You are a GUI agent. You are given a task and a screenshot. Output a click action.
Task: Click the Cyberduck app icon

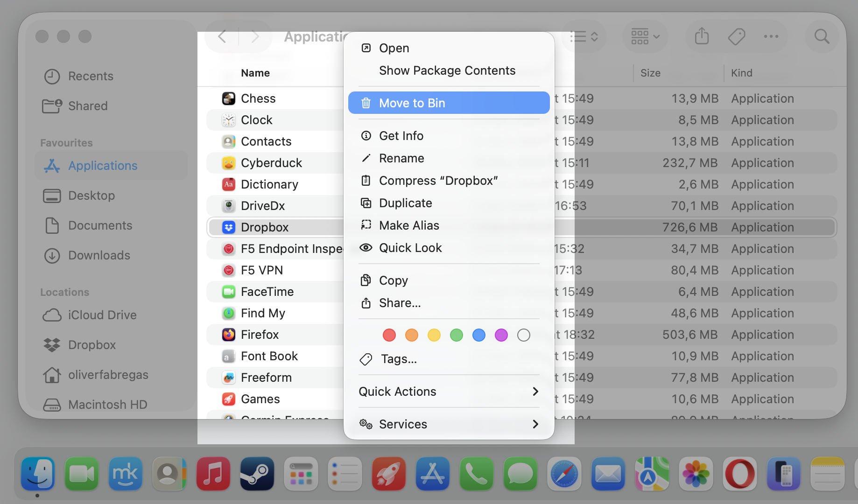pyautogui.click(x=229, y=163)
